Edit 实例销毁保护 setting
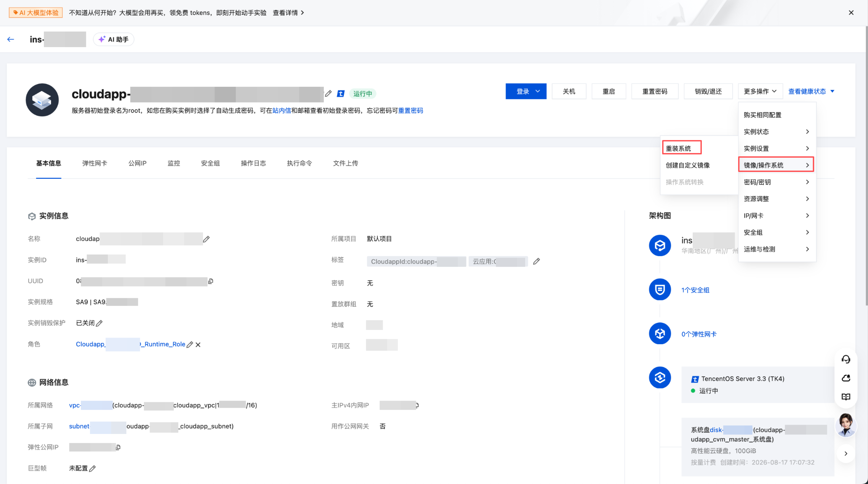This screenshot has width=868, height=484. pos(99,323)
